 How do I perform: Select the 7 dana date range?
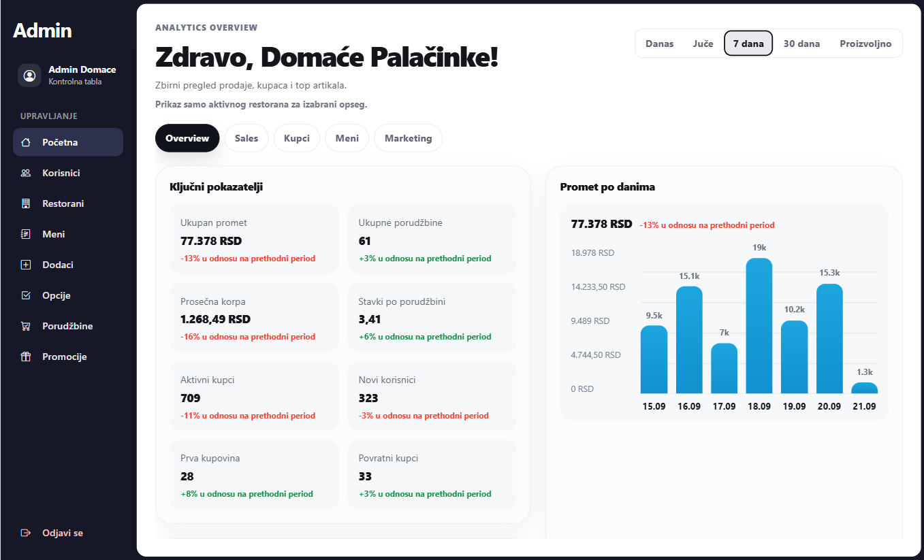[x=748, y=44]
